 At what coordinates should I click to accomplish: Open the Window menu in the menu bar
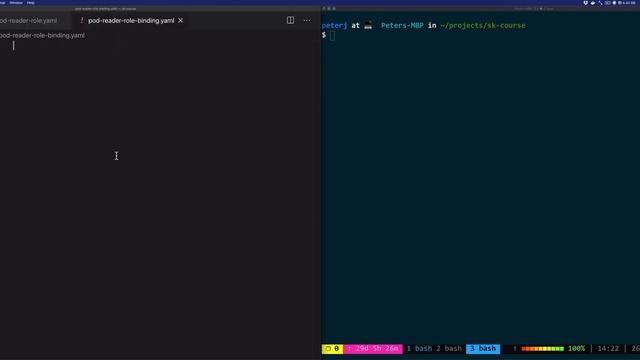tap(16, 3)
